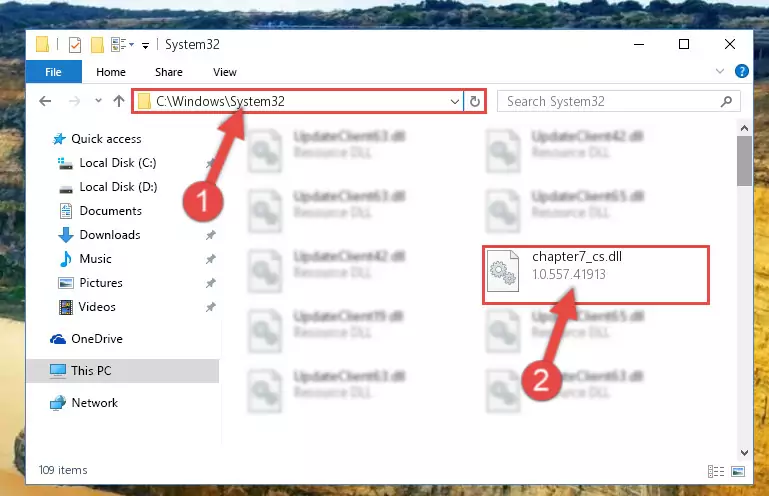The height and width of the screenshot is (496, 769).
Task: Click the pin icon next to Videos
Action: pos(210,307)
